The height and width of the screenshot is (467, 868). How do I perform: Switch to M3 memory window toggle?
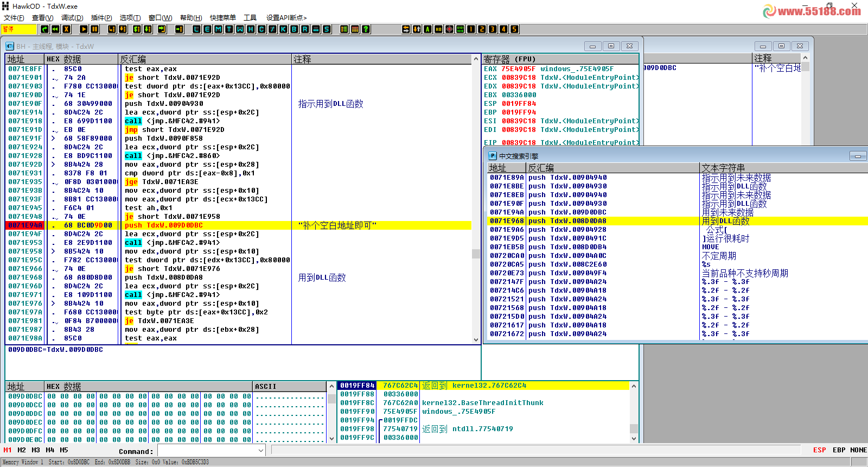coord(36,450)
